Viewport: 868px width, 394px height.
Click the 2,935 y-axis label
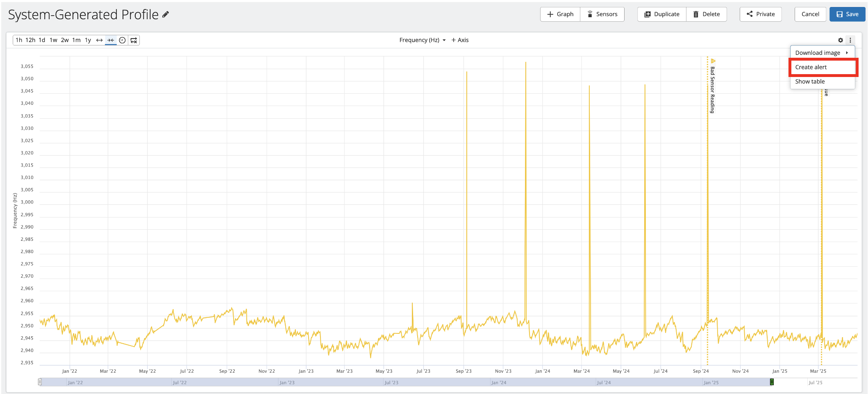27,362
